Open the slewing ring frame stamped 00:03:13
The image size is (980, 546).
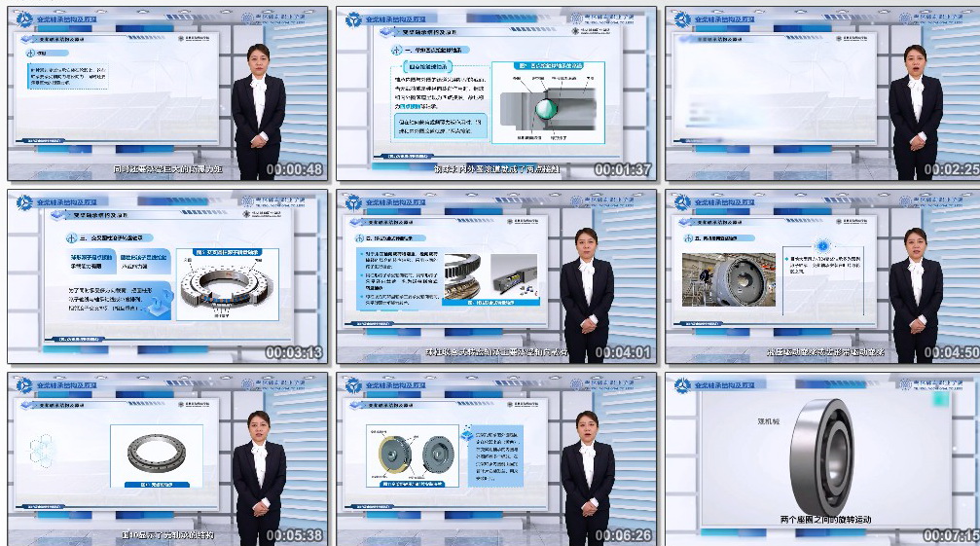point(167,276)
